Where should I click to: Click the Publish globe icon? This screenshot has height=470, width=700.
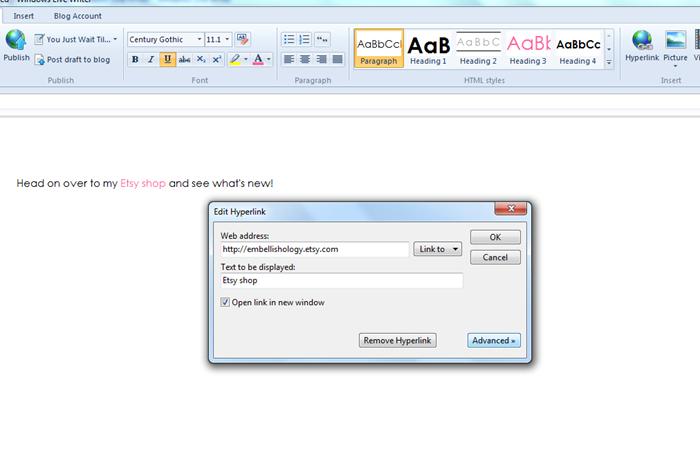coord(16,40)
